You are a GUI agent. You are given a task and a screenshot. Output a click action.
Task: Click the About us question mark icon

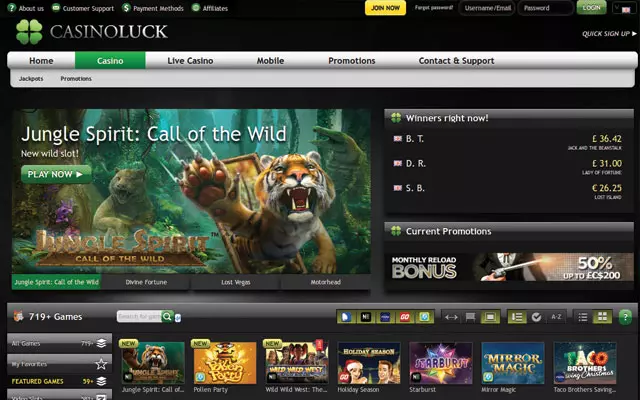pyautogui.click(x=12, y=8)
